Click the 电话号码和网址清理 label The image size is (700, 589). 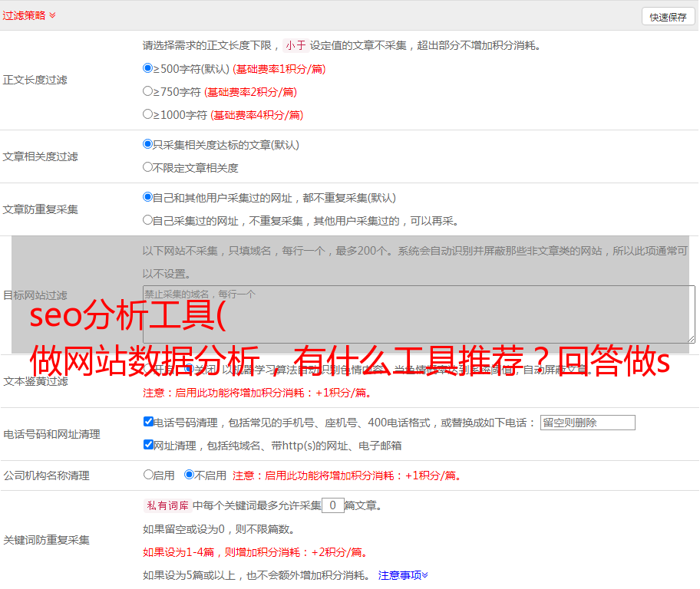(51, 434)
